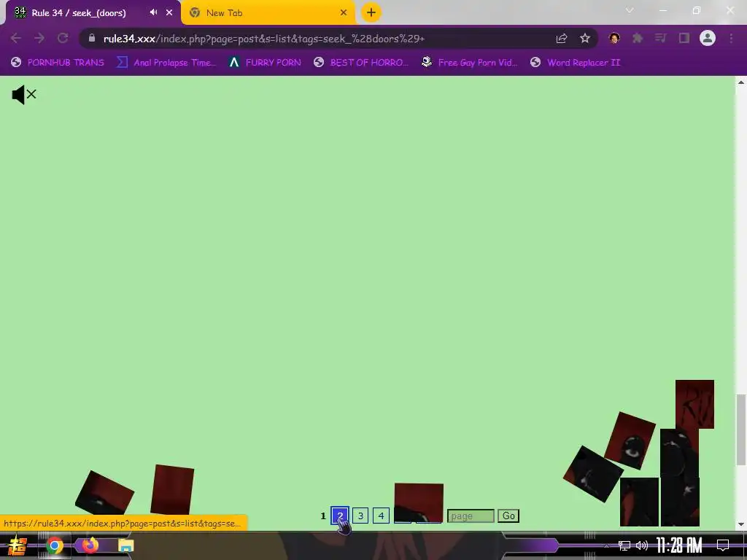This screenshot has width=747, height=560.
Task: Click the scrollbar up arrow
Action: (741, 82)
